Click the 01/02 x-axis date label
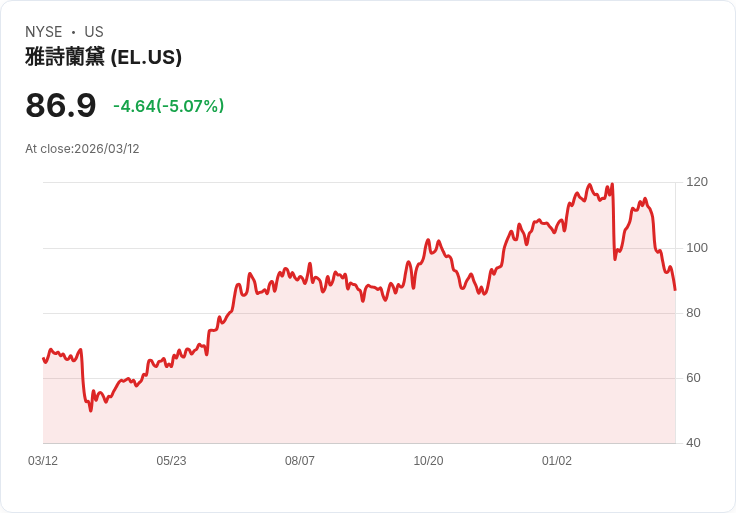 pyautogui.click(x=557, y=461)
